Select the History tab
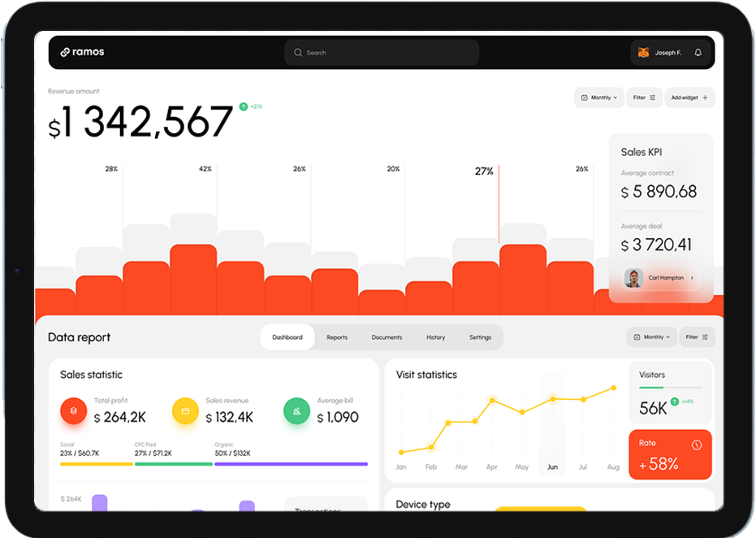This screenshot has width=756, height=538. [x=435, y=337]
